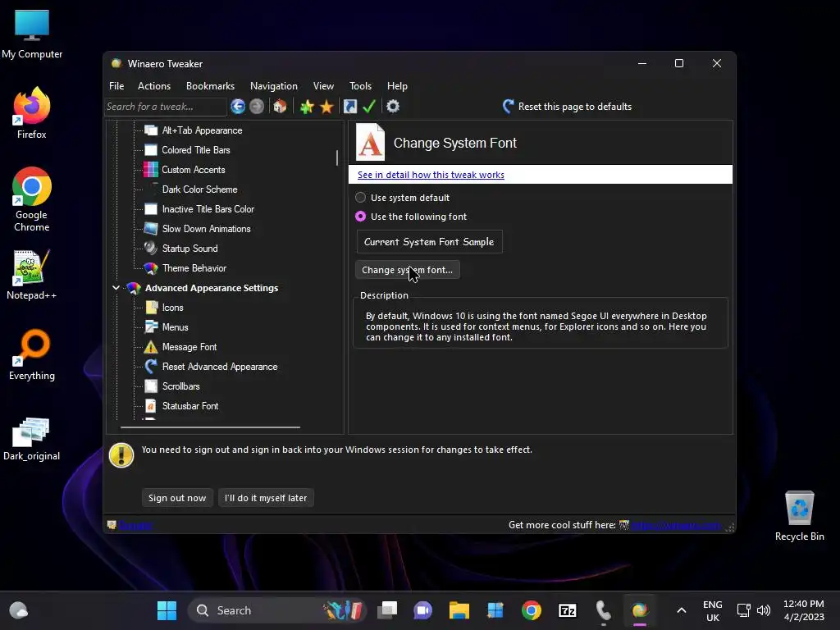Image resolution: width=840 pixels, height=630 pixels.
Task: Open Everything search desktop shortcut
Action: [x=32, y=354]
